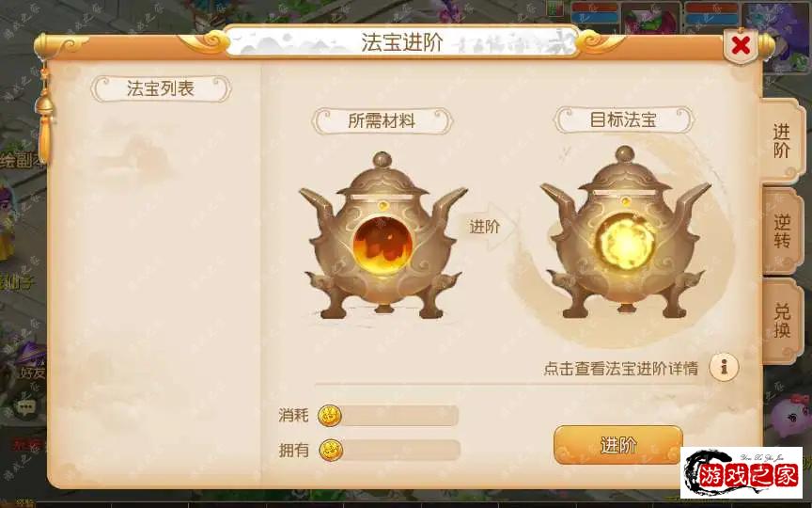Image resolution: width=812 pixels, height=508 pixels.
Task: Click the 目标法宝 label
Action: tap(623, 119)
